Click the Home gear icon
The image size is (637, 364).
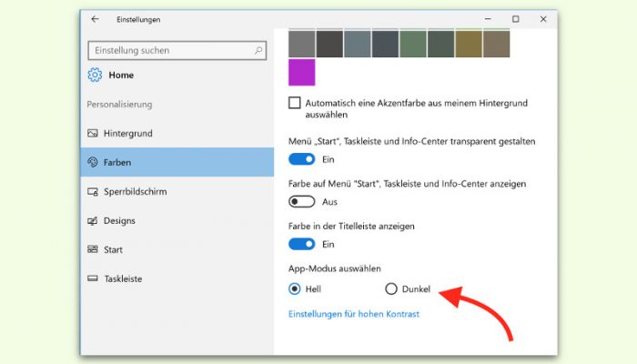[95, 75]
